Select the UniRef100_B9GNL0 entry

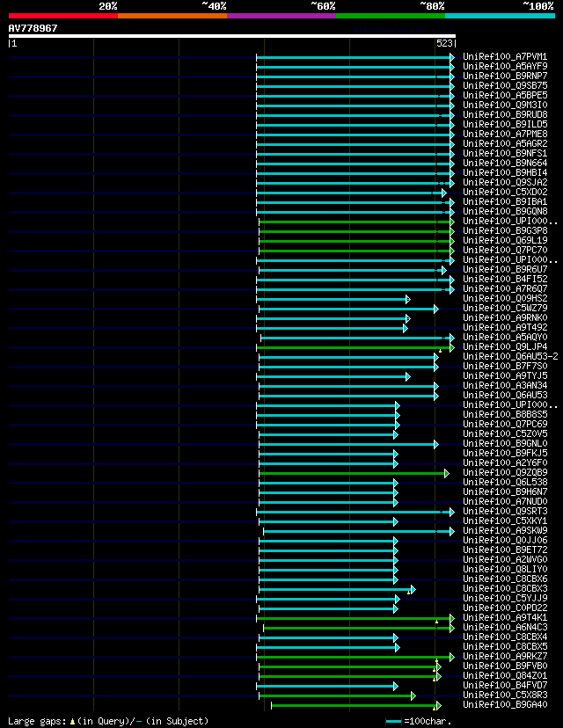505,443
